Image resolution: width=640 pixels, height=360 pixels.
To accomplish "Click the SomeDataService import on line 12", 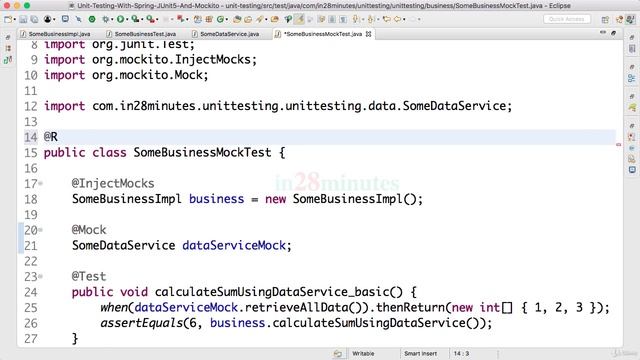I will 278,106.
